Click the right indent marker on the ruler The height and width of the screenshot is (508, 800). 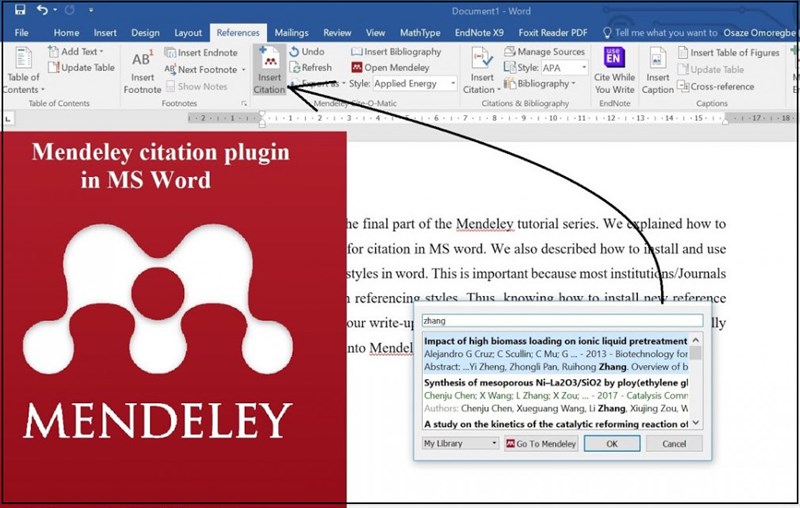(725, 122)
